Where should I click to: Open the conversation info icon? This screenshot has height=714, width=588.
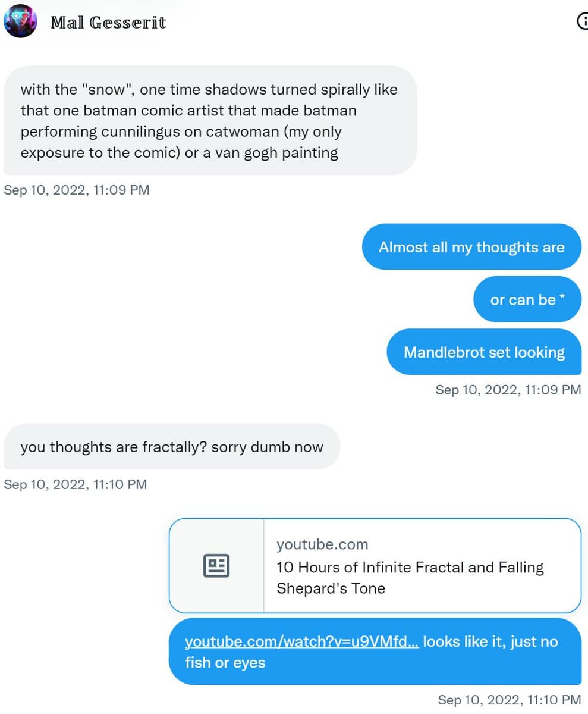[x=583, y=21]
